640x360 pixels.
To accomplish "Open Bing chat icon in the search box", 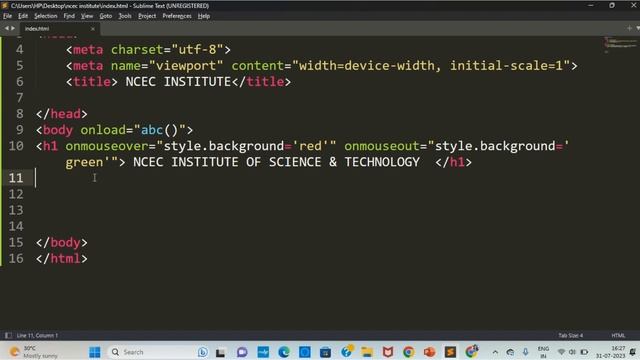I will (x=202, y=352).
